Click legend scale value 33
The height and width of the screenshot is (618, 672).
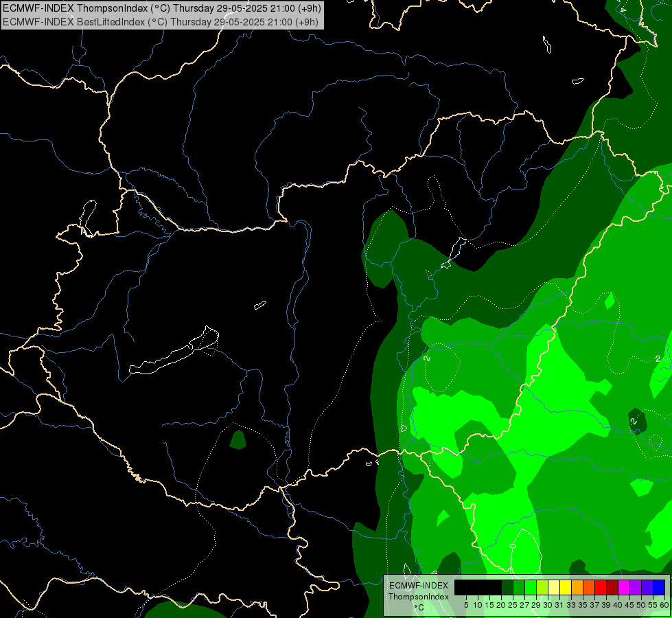(x=571, y=605)
